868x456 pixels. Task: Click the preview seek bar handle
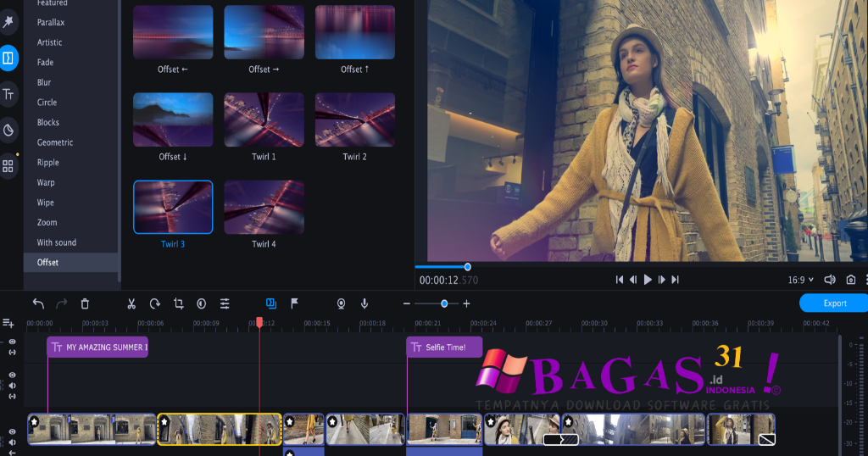point(467,267)
